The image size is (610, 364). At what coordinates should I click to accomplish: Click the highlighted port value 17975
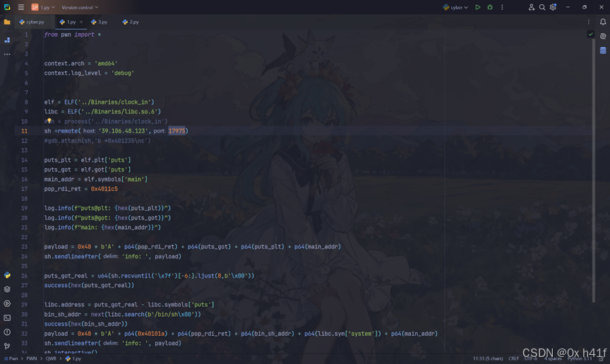point(177,131)
